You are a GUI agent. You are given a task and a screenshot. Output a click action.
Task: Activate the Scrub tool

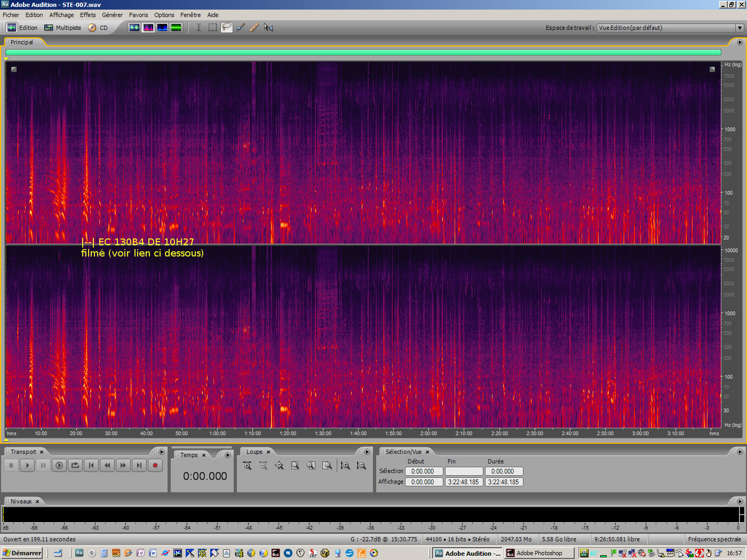[268, 27]
